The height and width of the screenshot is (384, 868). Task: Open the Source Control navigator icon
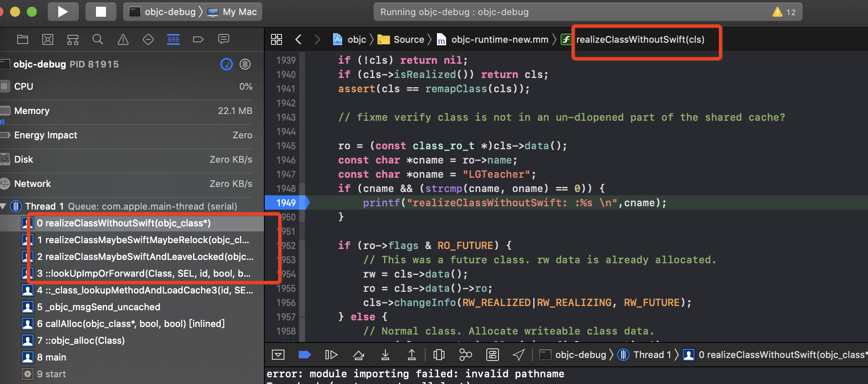(48, 39)
